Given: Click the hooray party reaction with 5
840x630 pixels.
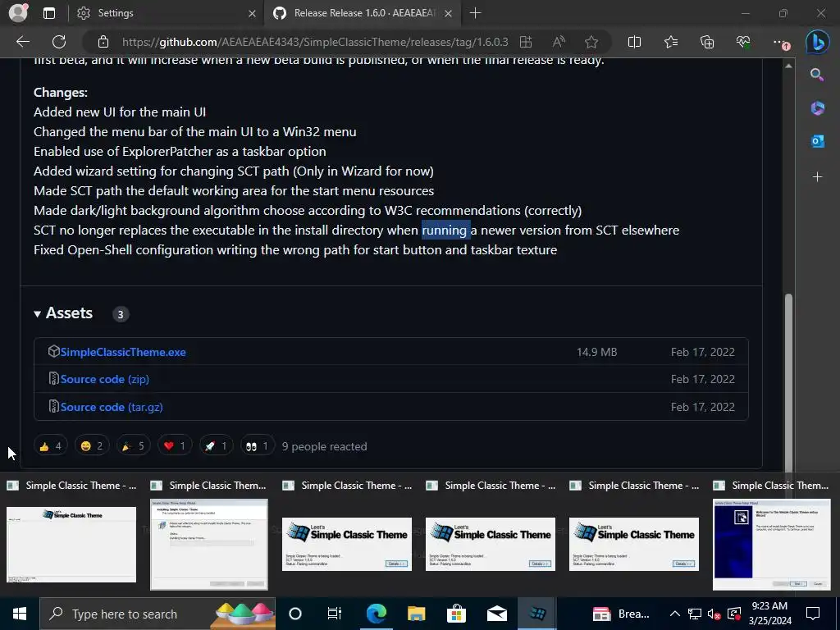Looking at the screenshot, I should point(134,445).
